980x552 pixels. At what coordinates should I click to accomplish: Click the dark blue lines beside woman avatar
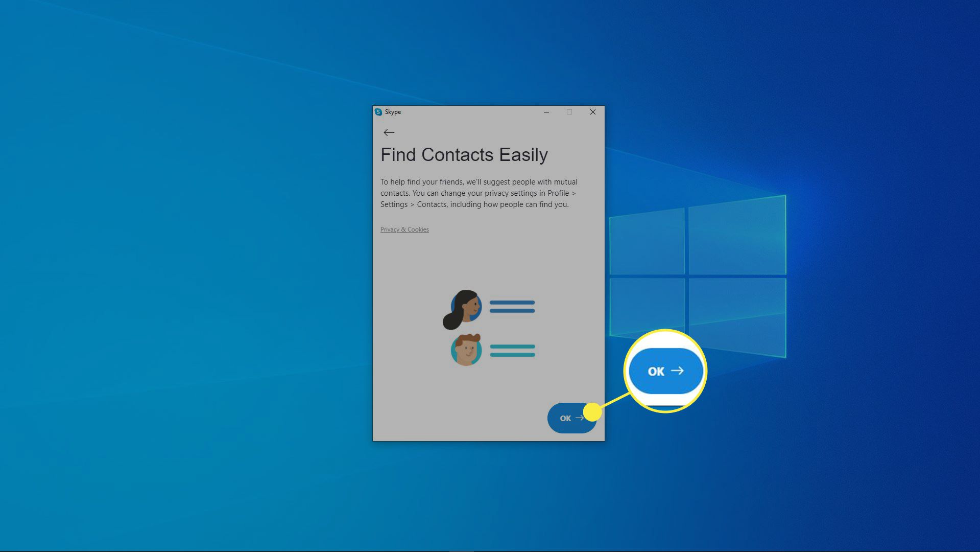512,307
